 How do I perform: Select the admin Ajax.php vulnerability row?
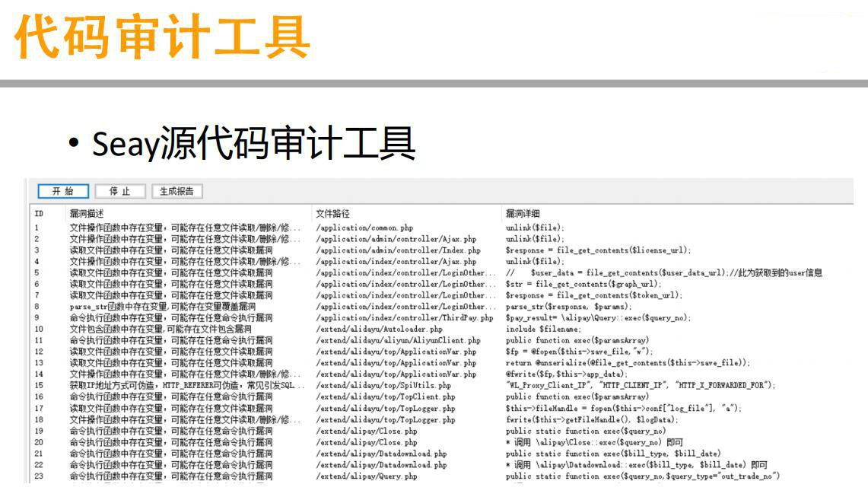(228, 238)
